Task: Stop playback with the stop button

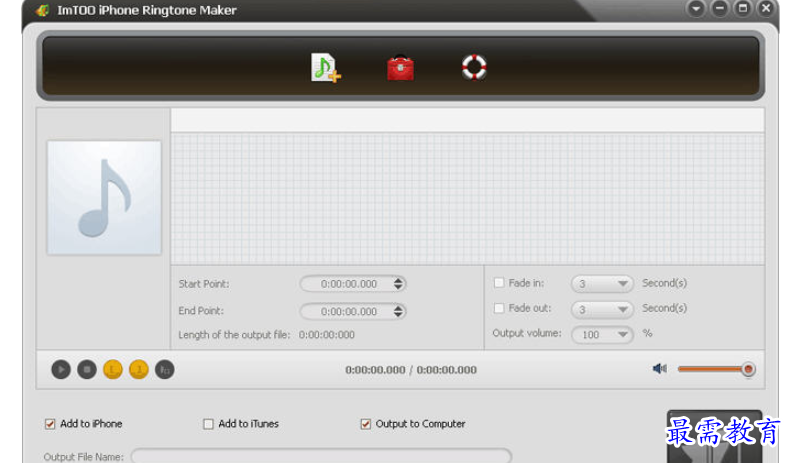Action: 87,370
